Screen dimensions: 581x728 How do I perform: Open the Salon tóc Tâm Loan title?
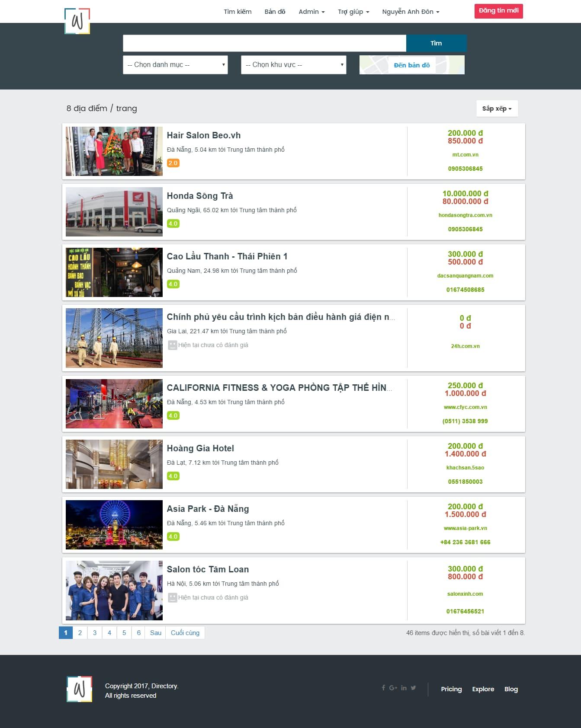(208, 569)
